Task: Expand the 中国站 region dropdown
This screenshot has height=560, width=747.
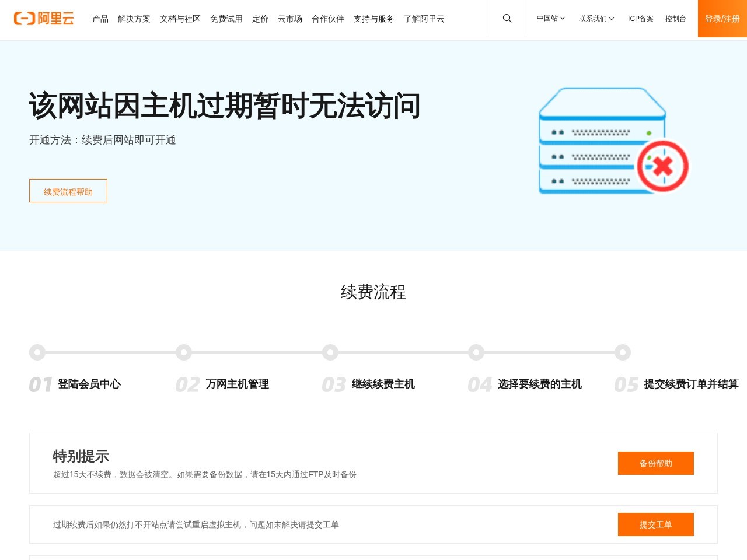Action: tap(549, 18)
